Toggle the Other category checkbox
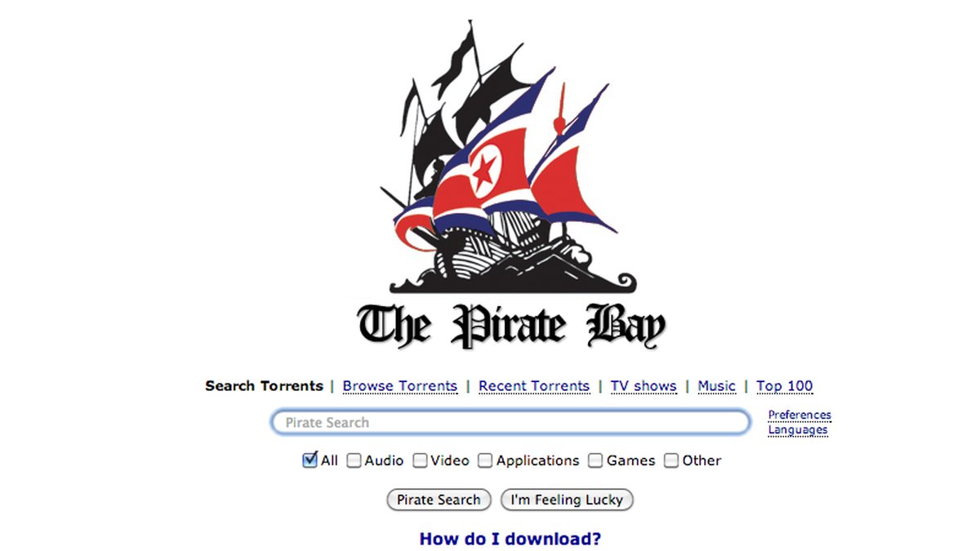This screenshot has width=980, height=551. (671, 460)
